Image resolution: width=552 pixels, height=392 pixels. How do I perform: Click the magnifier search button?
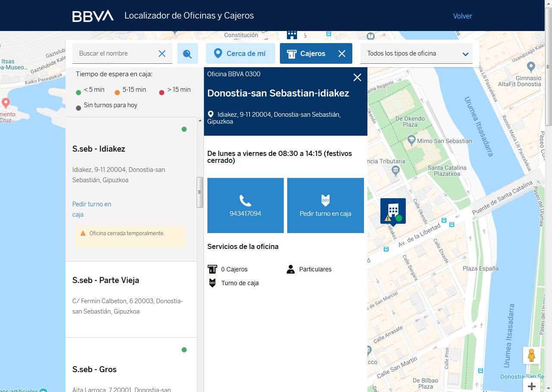click(x=188, y=53)
